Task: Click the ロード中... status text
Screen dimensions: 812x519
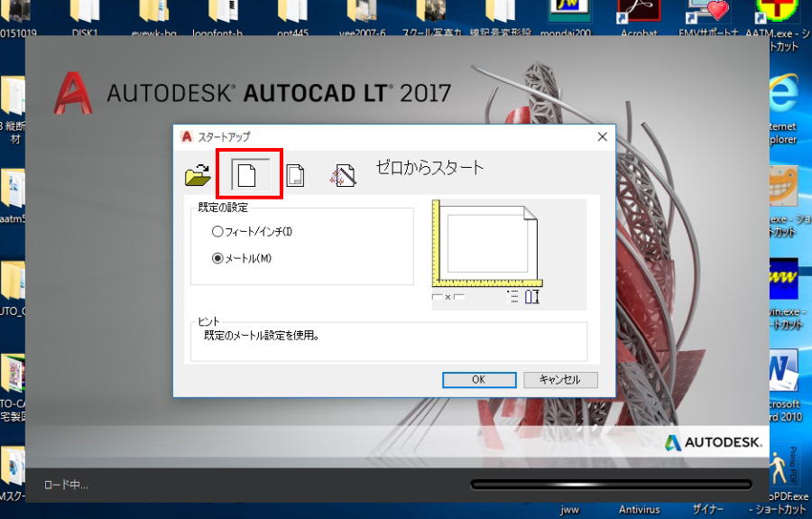Action: coord(66,485)
